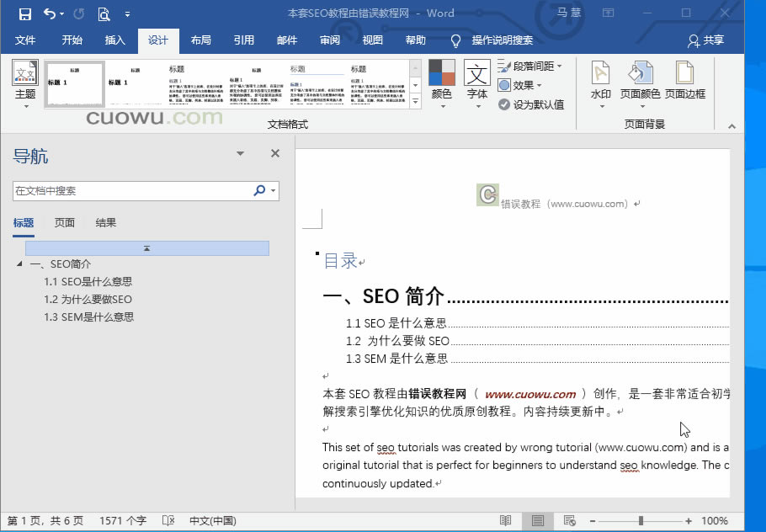Collapse the 一、SEO简介 heading triangle
The height and width of the screenshot is (532, 766).
pos(19,263)
